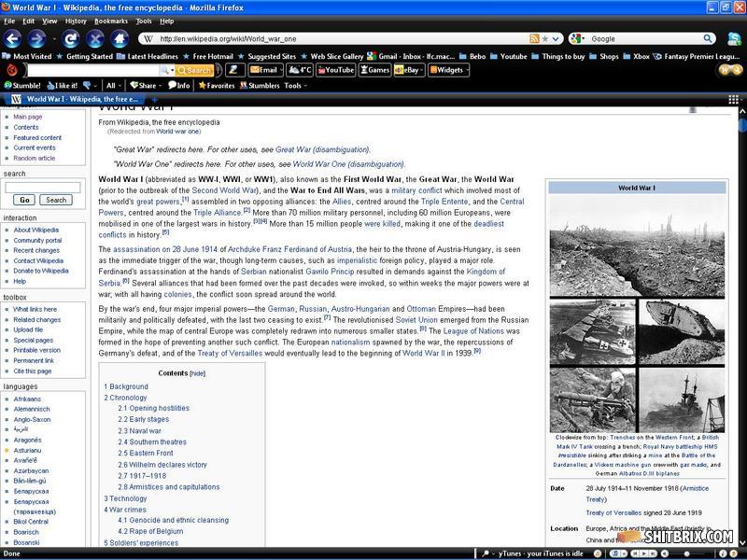The width and height of the screenshot is (747, 560).
Task: Click the sinking battleship photo thumbnail
Action: (x=682, y=400)
